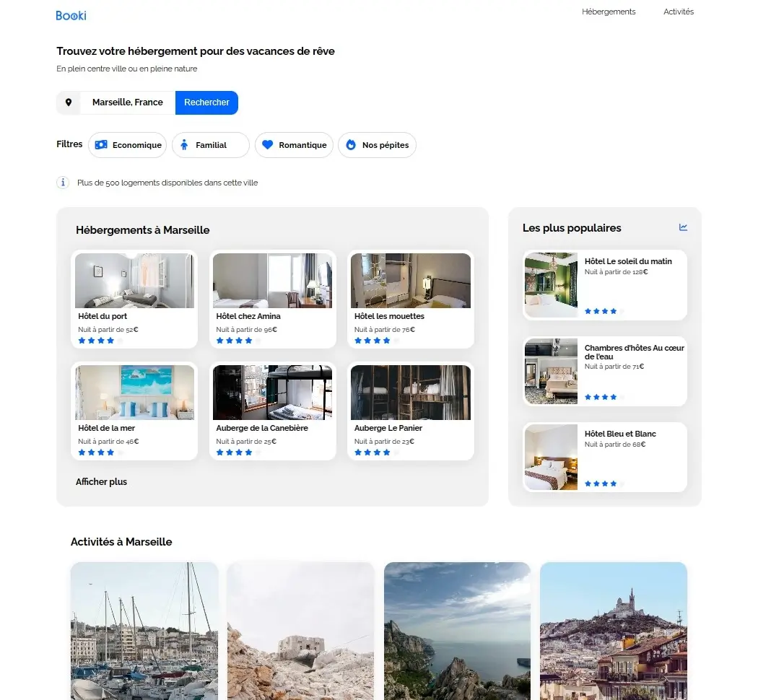This screenshot has height=700, width=758.
Task: Click the Auberge de la Canebière title
Action: point(262,428)
